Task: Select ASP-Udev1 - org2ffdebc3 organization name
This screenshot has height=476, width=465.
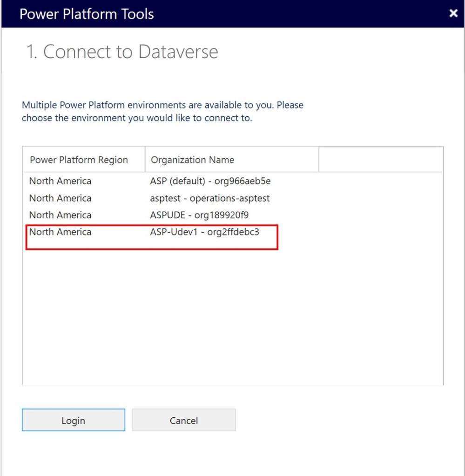Action: coord(204,232)
